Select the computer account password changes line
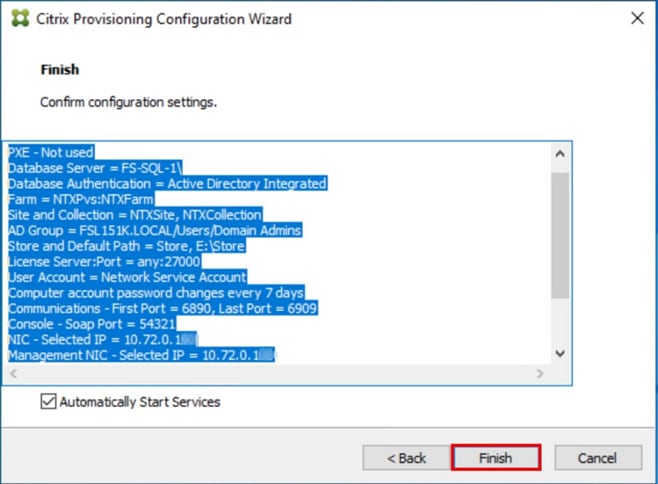 tap(157, 293)
